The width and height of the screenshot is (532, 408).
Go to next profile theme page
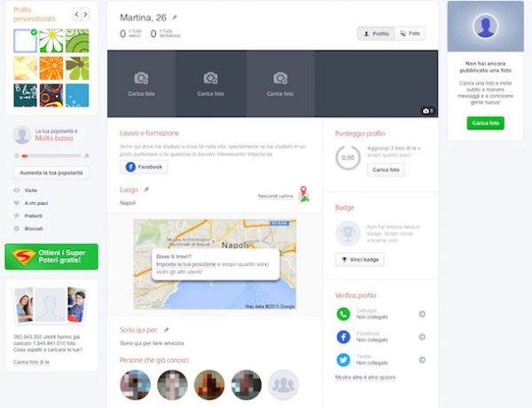click(x=84, y=14)
